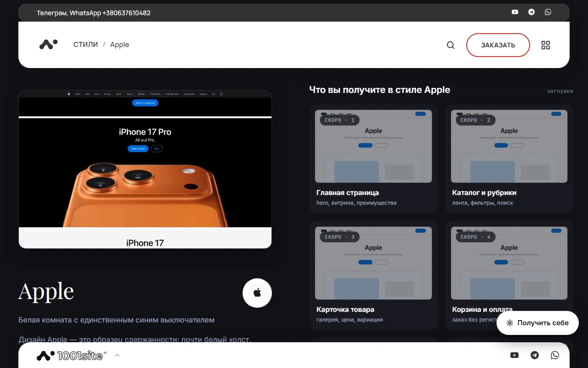
Task: Go to СТИЛИ breadcrumb
Action: click(x=86, y=45)
